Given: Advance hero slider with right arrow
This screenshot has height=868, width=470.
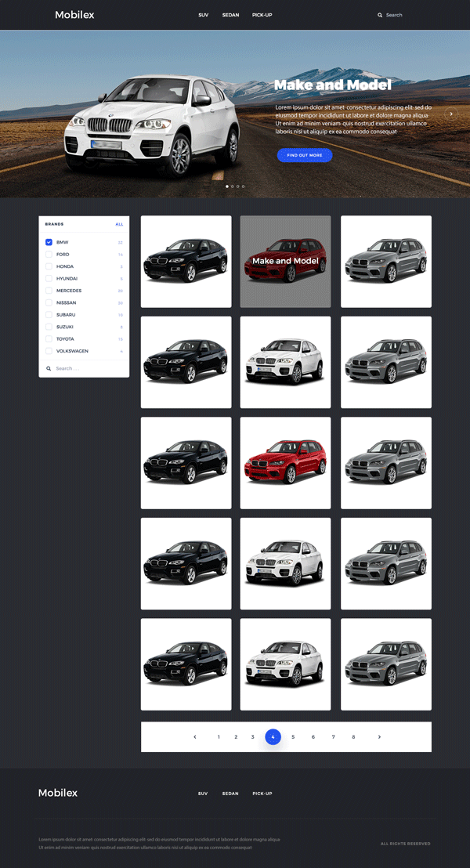Looking at the screenshot, I should [x=451, y=114].
